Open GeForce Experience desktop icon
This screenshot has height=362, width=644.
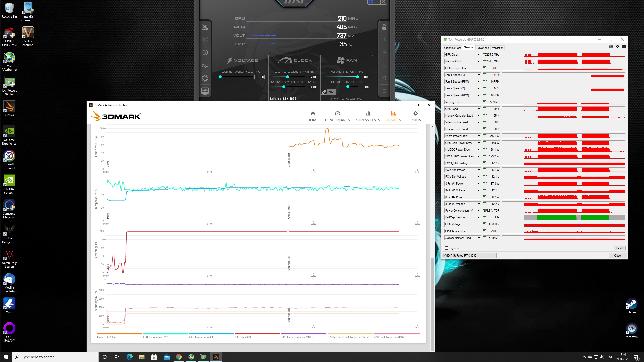pos(9,135)
